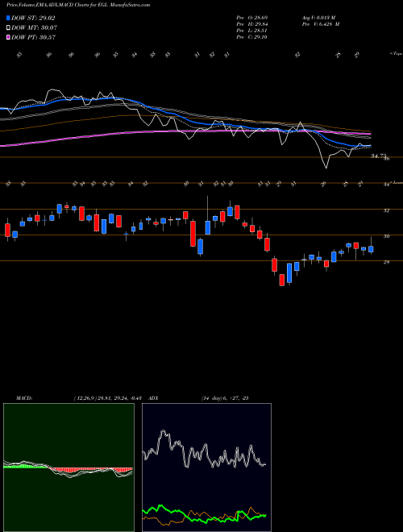Click the white DOW MT legend swatch
Screen dimensions: 403x532
tap(9, 27)
